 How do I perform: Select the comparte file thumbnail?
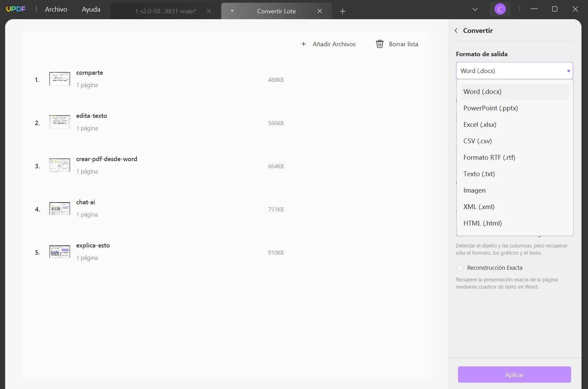(60, 79)
